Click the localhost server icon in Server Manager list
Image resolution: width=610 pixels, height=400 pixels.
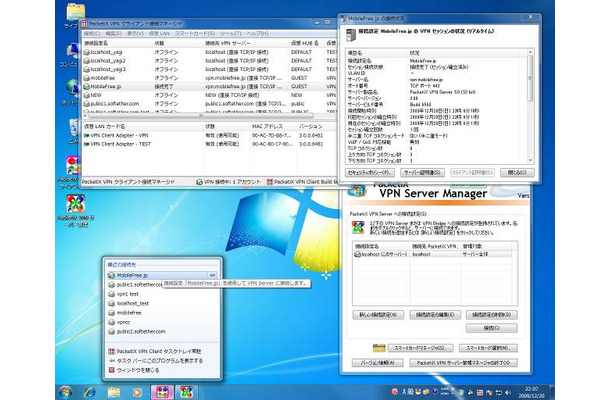(357, 254)
